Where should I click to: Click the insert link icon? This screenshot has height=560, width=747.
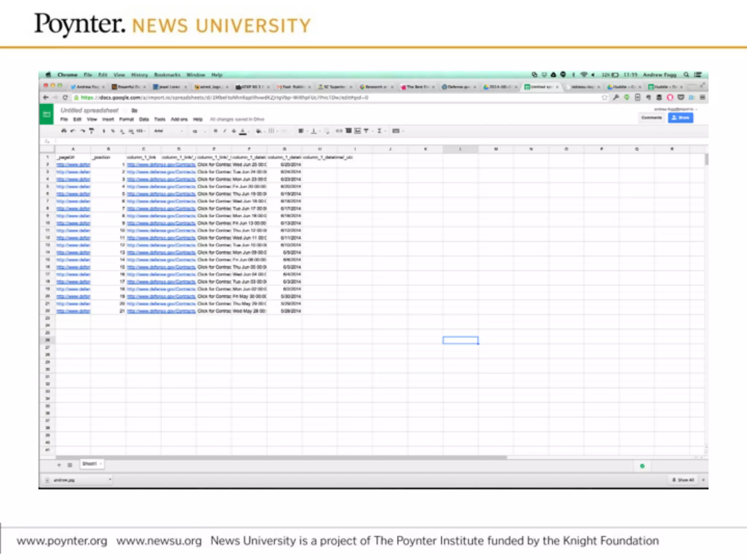click(x=339, y=131)
